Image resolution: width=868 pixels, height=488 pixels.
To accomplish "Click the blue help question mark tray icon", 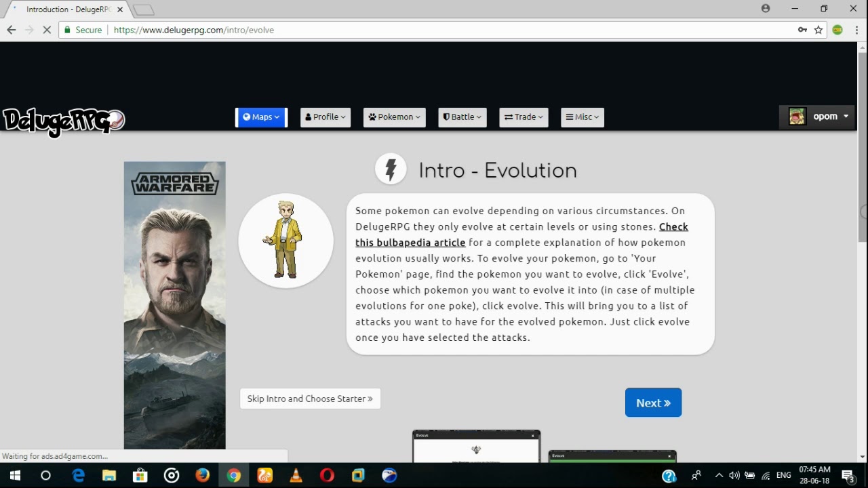I will coord(669,476).
